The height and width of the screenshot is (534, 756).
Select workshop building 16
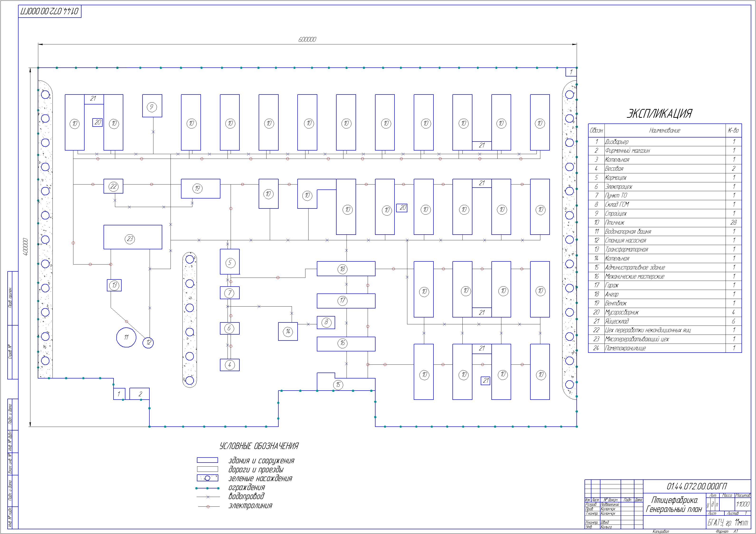[346, 344]
